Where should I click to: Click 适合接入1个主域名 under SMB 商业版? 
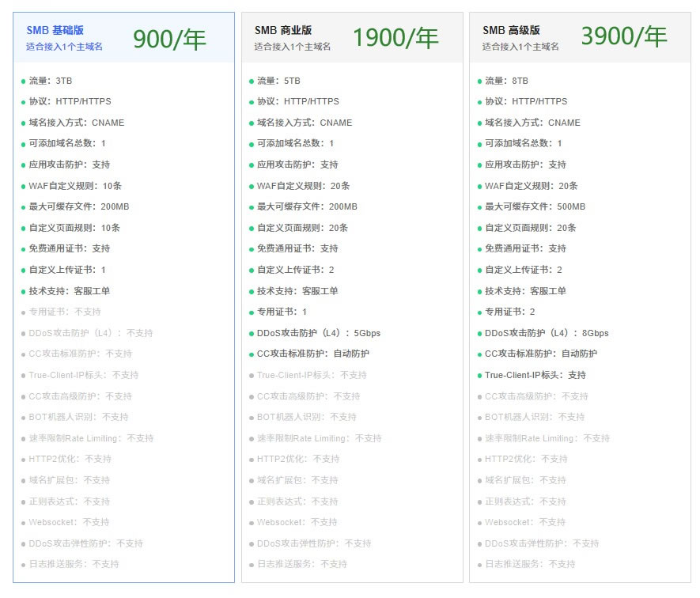coord(292,47)
